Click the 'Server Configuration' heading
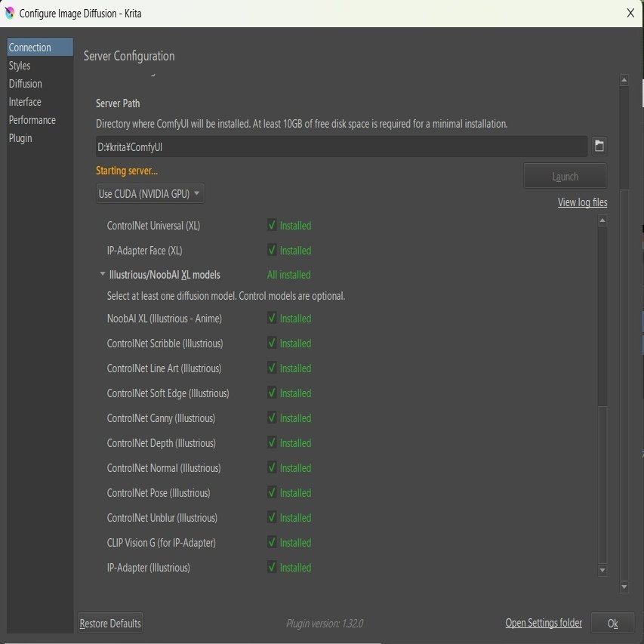Image resolution: width=644 pixels, height=644 pixels. pos(129,56)
